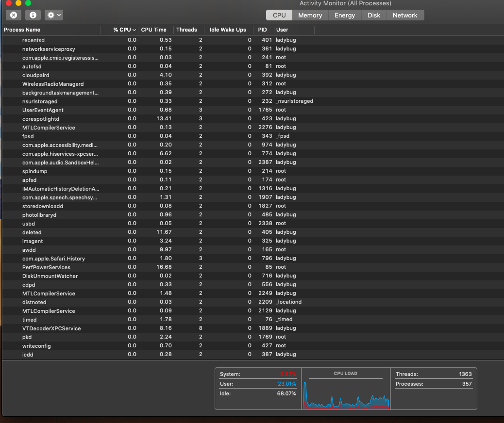Toggle sort order on % CPU column
The image size is (504, 423).
[x=119, y=30]
